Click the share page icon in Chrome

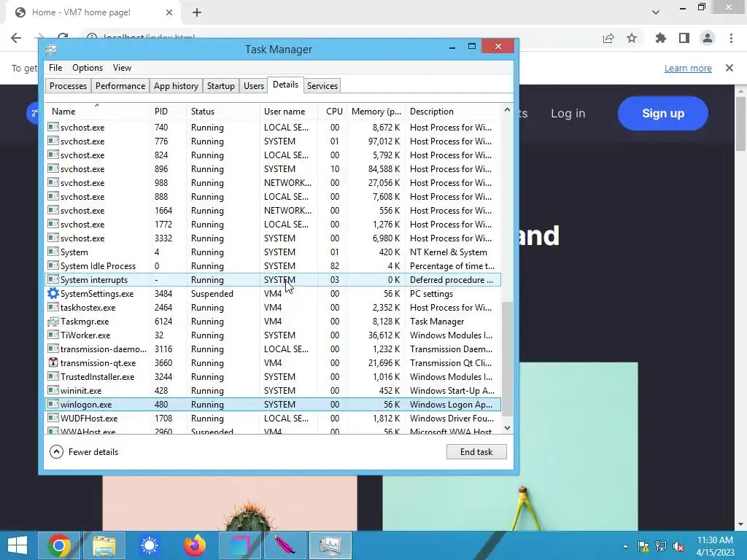(608, 38)
